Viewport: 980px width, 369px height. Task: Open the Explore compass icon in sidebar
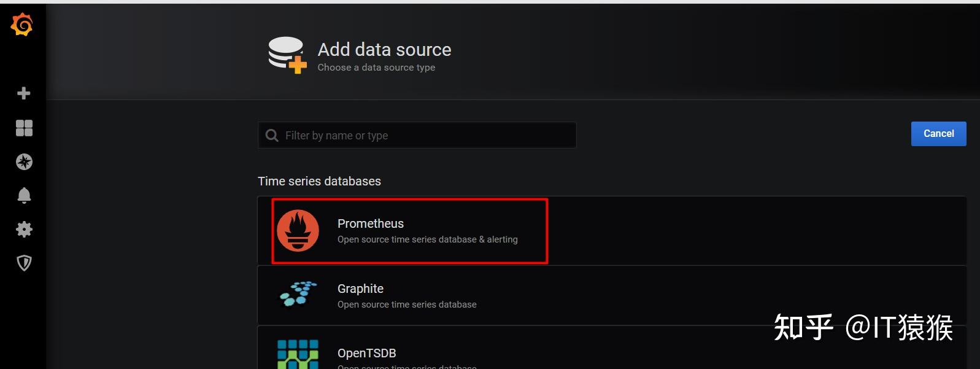pos(24,161)
